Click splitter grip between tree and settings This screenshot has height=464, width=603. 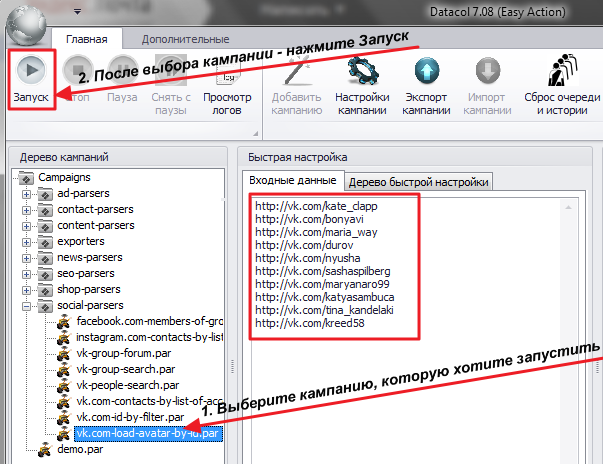click(232, 366)
